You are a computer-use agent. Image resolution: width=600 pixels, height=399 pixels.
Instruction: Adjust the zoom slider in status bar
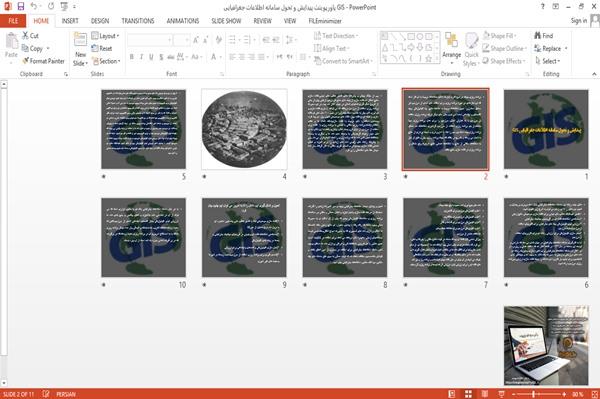coord(538,394)
